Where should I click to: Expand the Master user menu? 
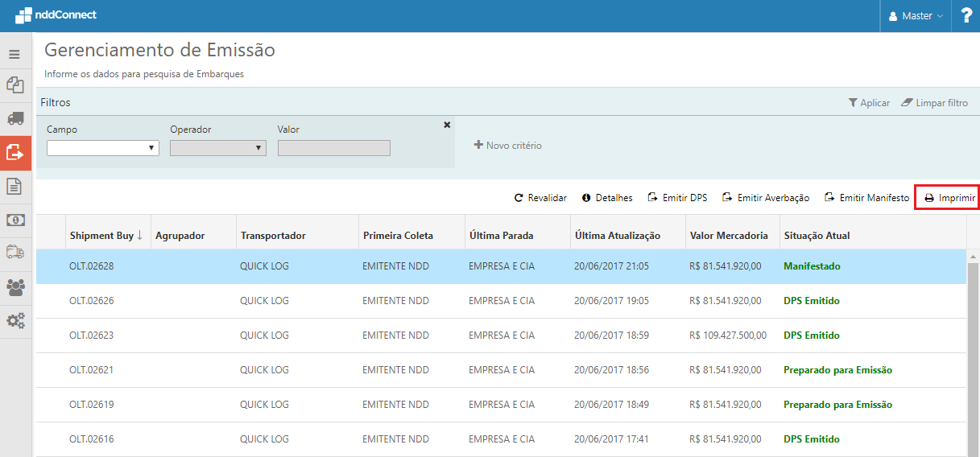pyautogui.click(x=916, y=16)
